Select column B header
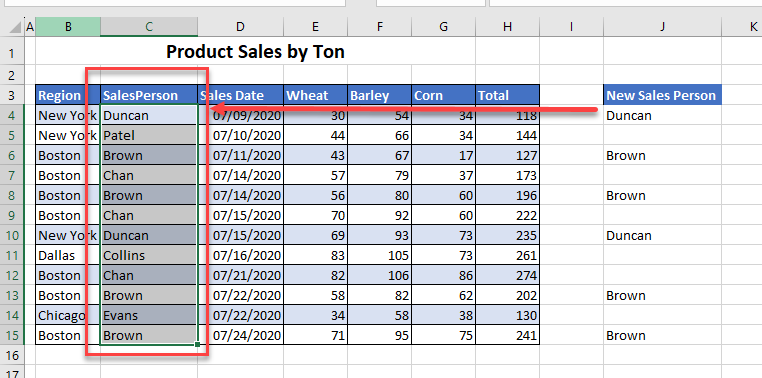Screen dimensions: 762x378 (x=68, y=27)
